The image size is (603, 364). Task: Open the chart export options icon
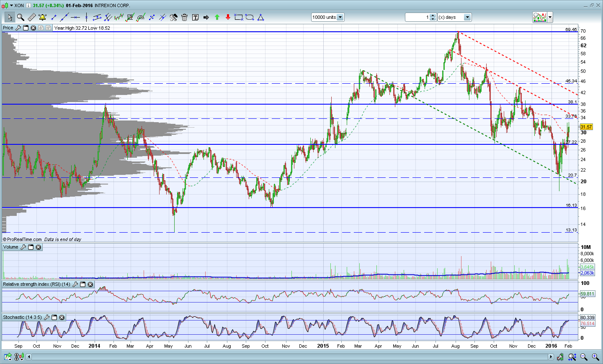(x=8, y=357)
